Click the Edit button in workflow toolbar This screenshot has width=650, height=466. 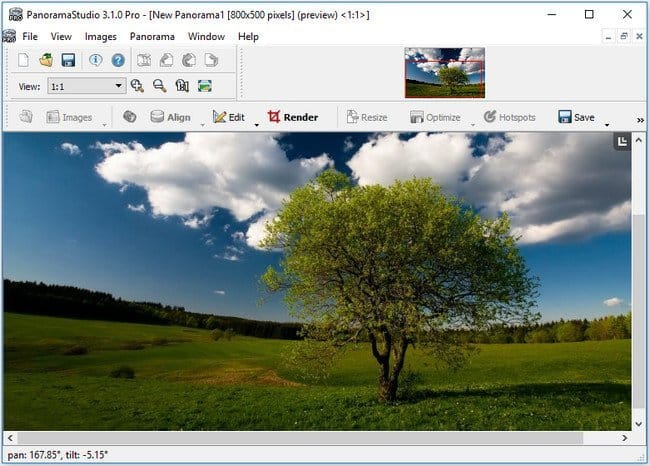click(228, 117)
